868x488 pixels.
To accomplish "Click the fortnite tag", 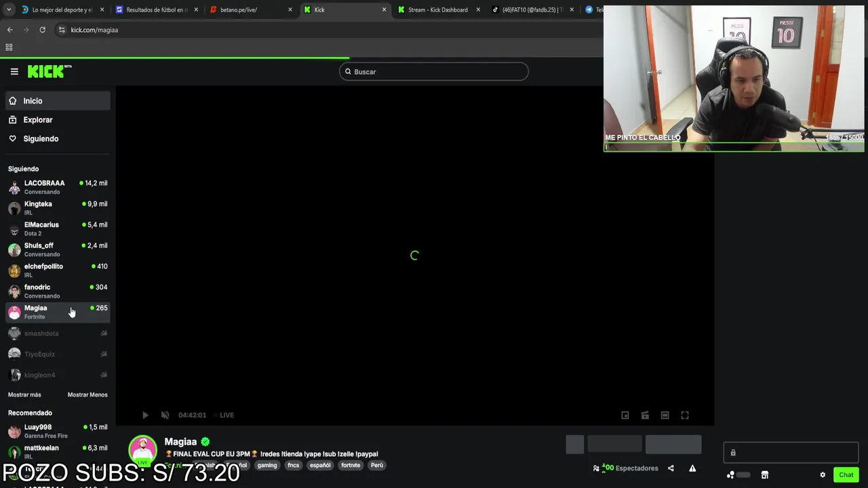I will 351,466.
